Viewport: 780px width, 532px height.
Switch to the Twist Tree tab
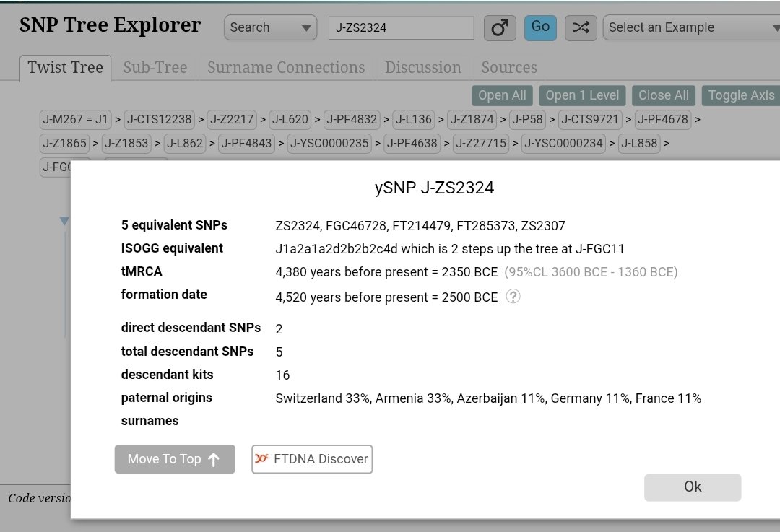(x=66, y=68)
